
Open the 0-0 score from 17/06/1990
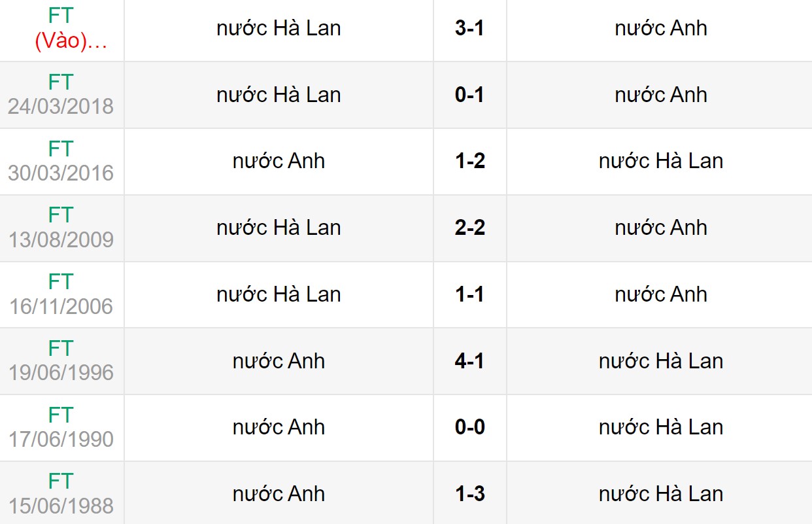coord(469,427)
